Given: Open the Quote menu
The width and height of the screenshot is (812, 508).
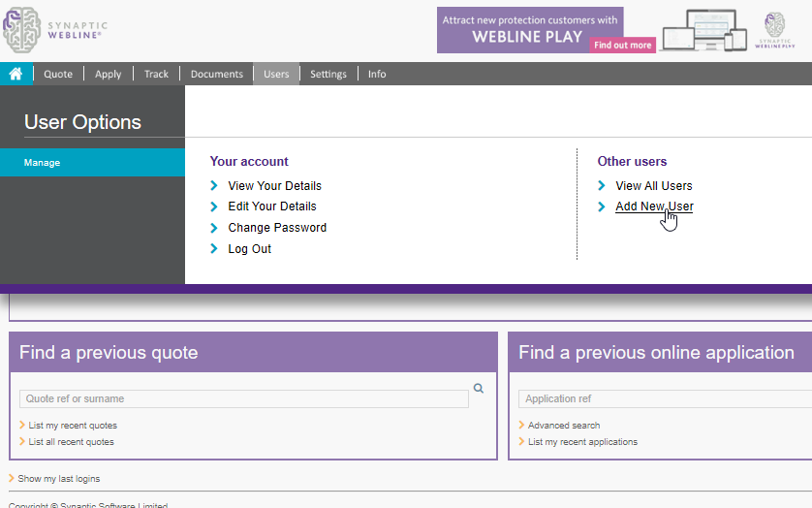Looking at the screenshot, I should pyautogui.click(x=58, y=74).
